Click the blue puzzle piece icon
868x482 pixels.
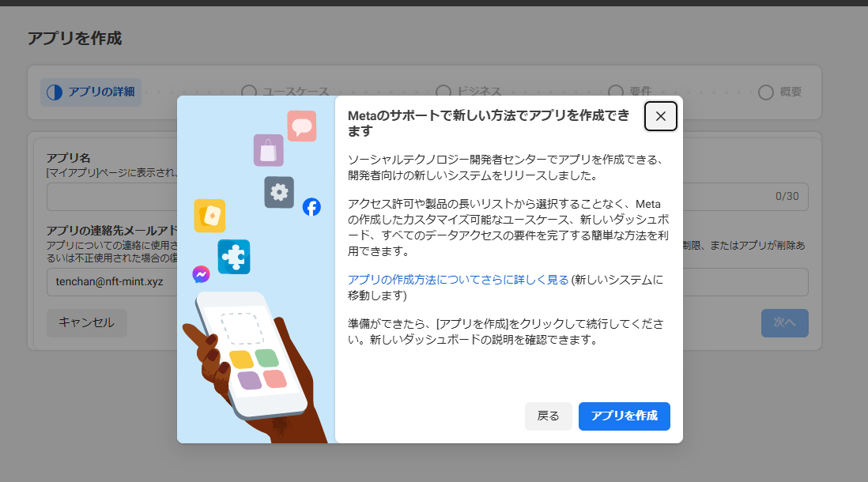pyautogui.click(x=234, y=256)
